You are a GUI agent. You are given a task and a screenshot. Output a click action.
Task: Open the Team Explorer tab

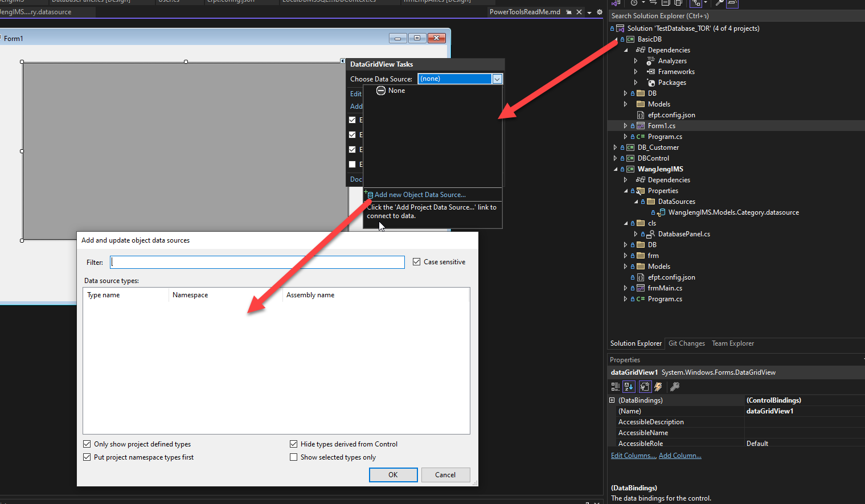[732, 343]
